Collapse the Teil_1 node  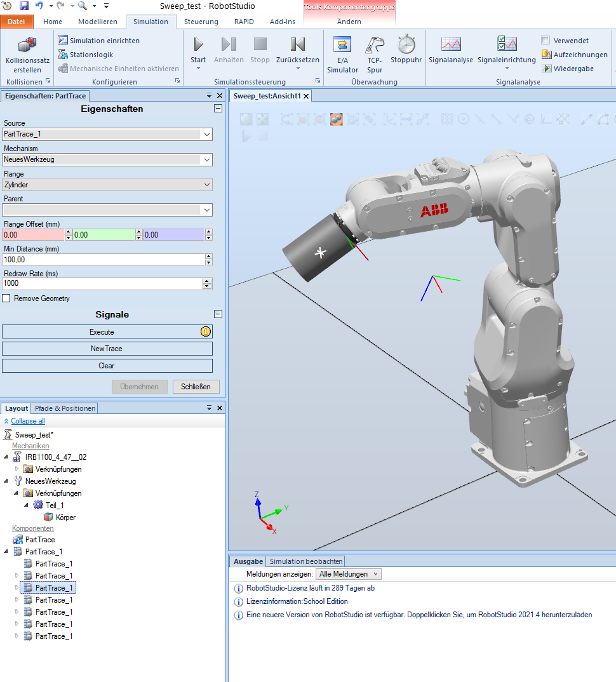(x=27, y=505)
